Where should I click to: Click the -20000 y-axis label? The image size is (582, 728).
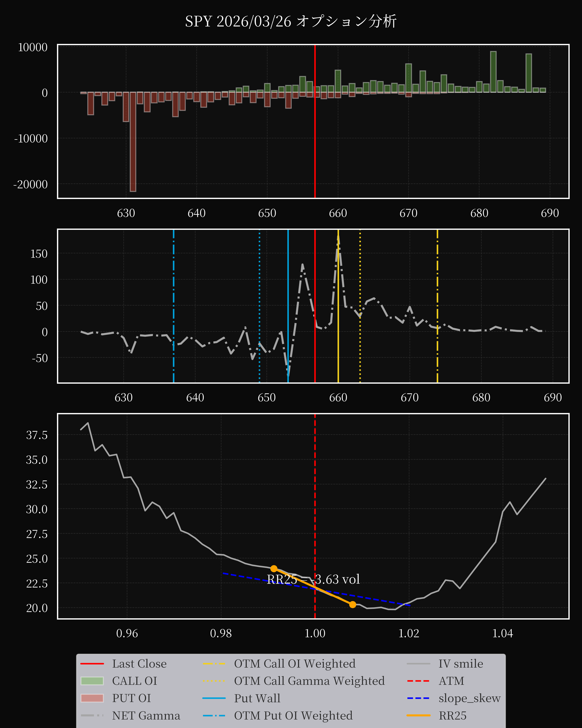click(x=30, y=184)
